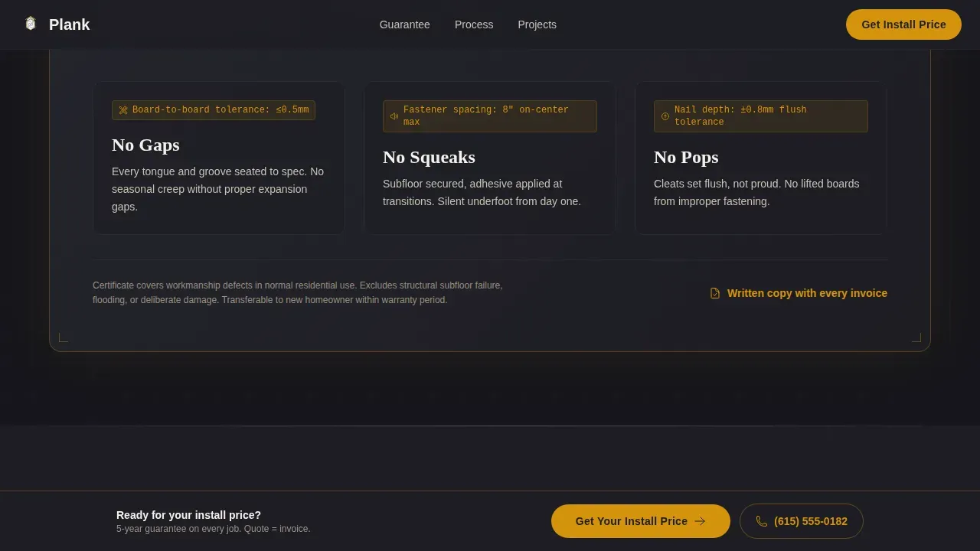Open the Process nav link
980x551 pixels.
(474, 24)
